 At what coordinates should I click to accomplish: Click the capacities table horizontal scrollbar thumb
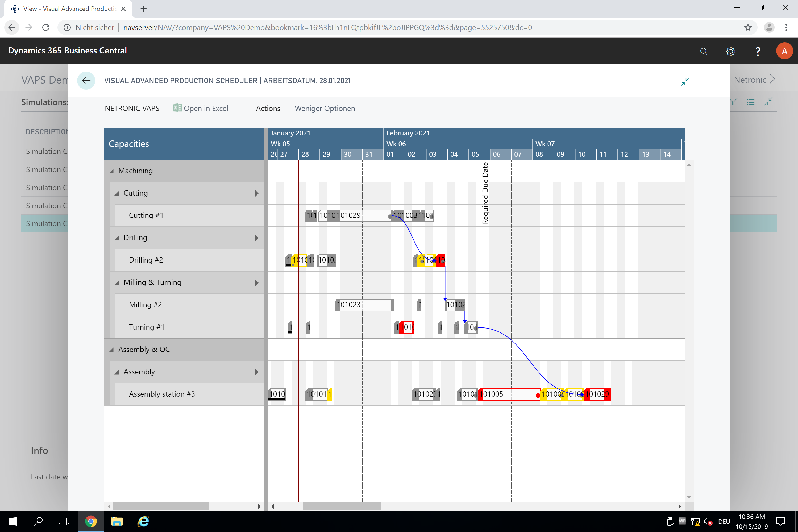(161, 506)
